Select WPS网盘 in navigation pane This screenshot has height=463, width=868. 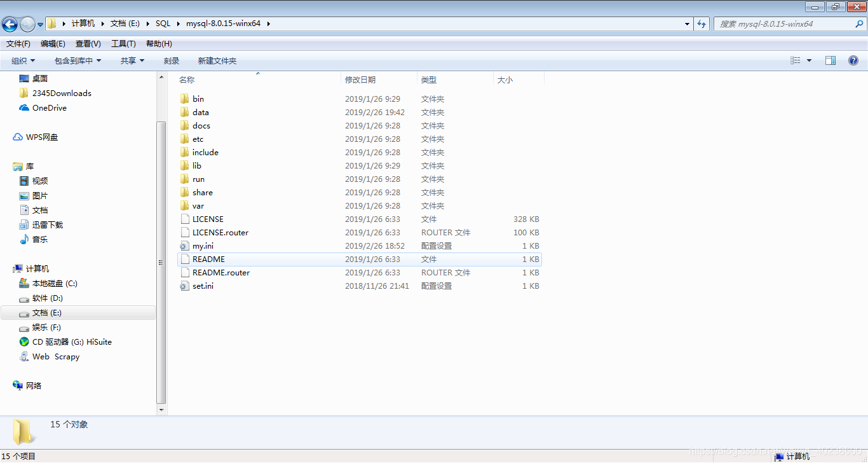point(42,137)
